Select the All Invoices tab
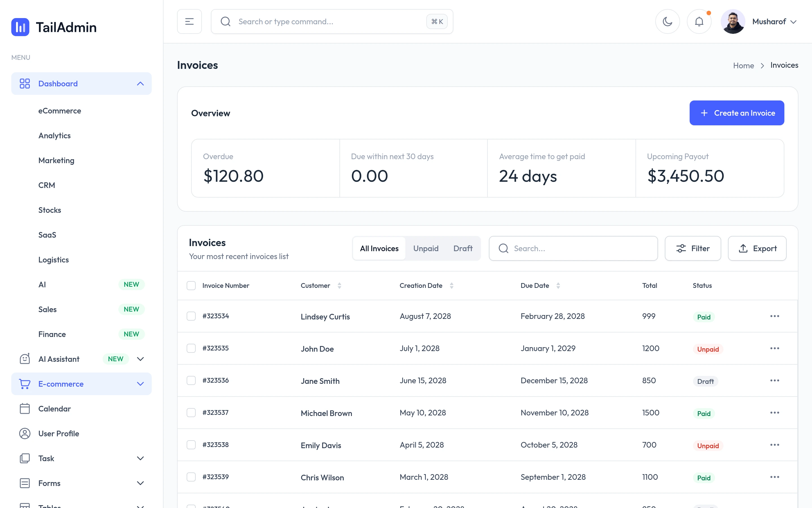The height and width of the screenshot is (508, 812). (379, 248)
